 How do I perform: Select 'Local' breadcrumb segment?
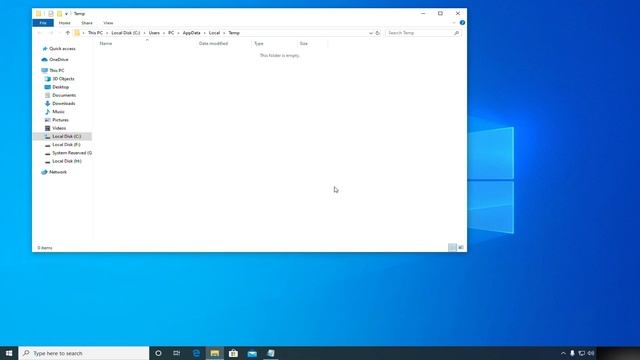click(x=214, y=33)
